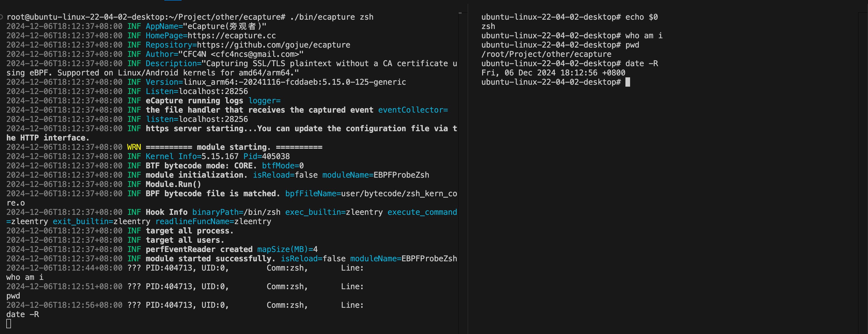Screen dimensions: 868x334
Task: Click the /bin/zsh binaryPath value
Action: tap(262, 212)
